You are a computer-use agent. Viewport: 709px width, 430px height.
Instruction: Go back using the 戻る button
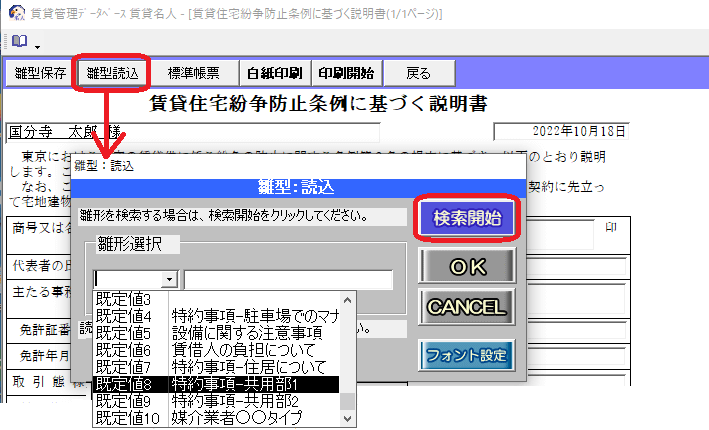pos(418,73)
